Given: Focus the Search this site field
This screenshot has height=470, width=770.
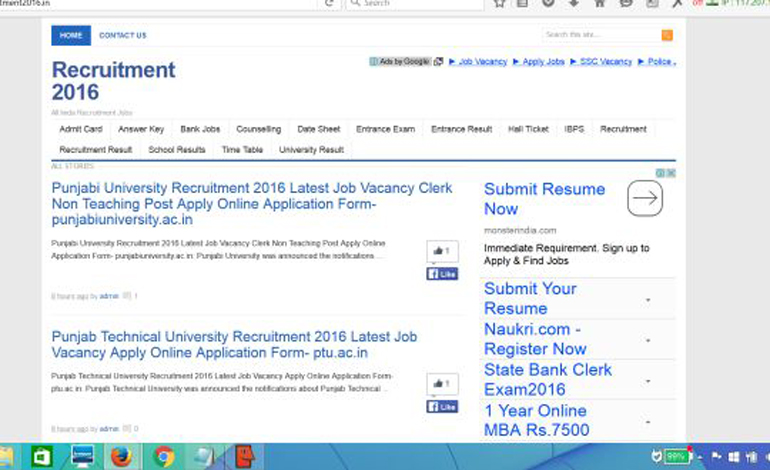Looking at the screenshot, I should coord(602,35).
